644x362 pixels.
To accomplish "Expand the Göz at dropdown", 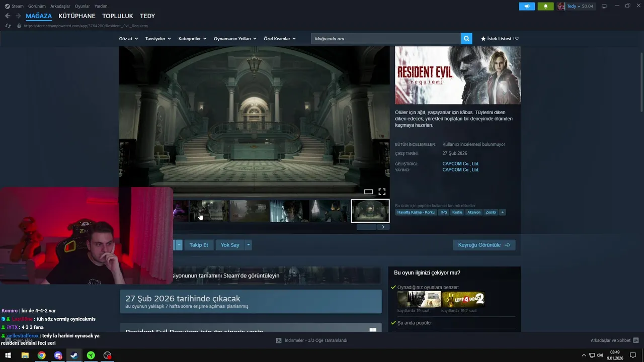I will [128, 39].
